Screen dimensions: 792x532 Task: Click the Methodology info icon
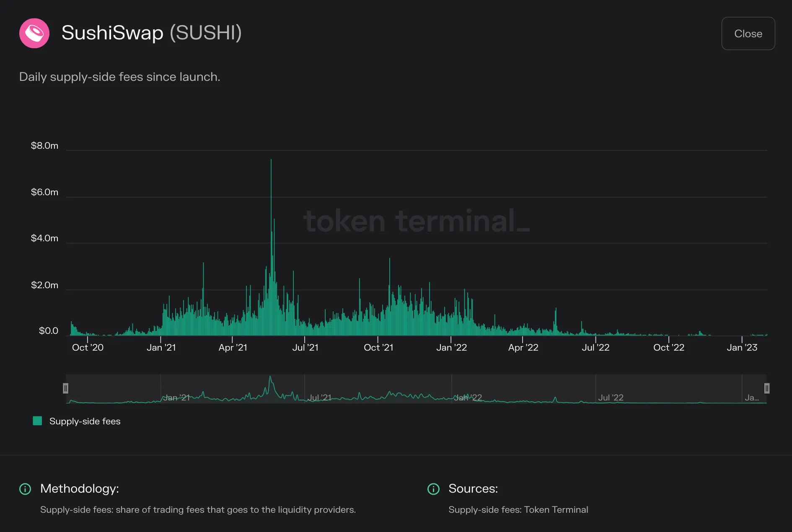pos(25,489)
